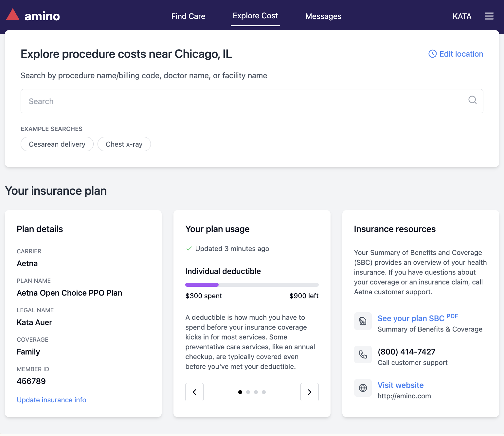The height and width of the screenshot is (436, 504).
Task: Click the legal name Kata Auer
Action: 34,322
